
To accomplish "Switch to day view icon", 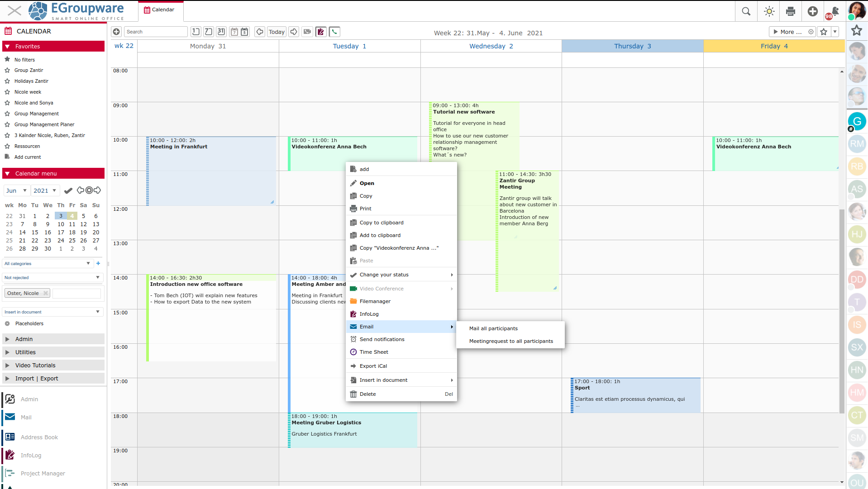I will tap(196, 32).
